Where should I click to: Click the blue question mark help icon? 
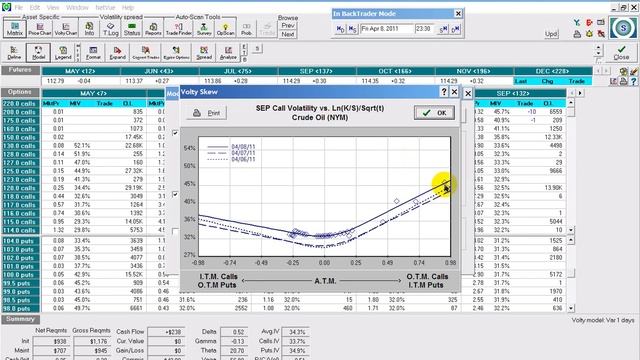[633, 81]
